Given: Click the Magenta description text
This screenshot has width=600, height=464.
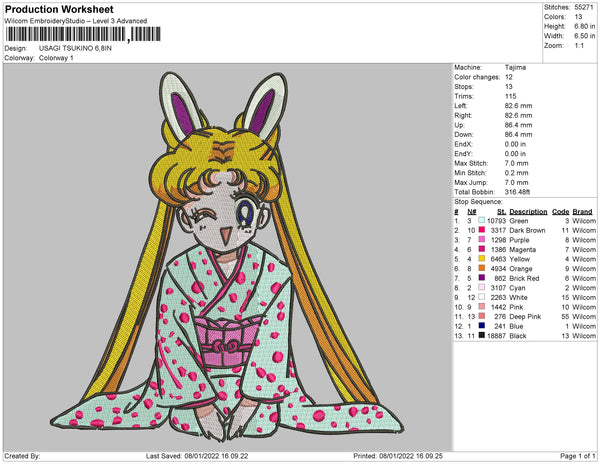Looking at the screenshot, I should (x=522, y=249).
